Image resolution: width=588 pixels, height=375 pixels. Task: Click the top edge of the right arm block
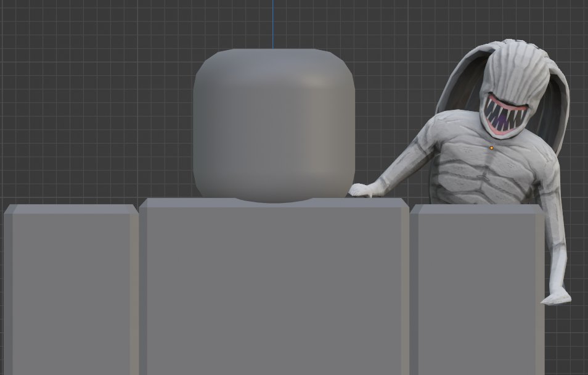[x=481, y=210]
